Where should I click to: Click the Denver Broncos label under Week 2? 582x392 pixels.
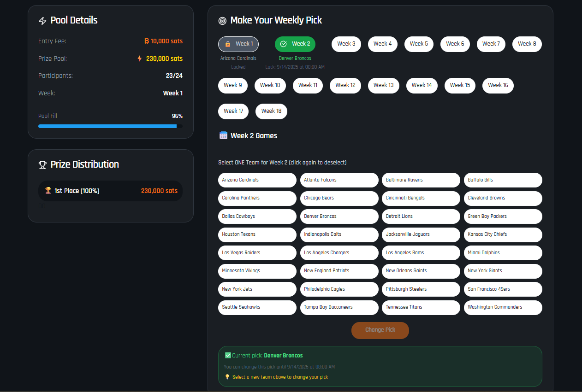(x=295, y=59)
